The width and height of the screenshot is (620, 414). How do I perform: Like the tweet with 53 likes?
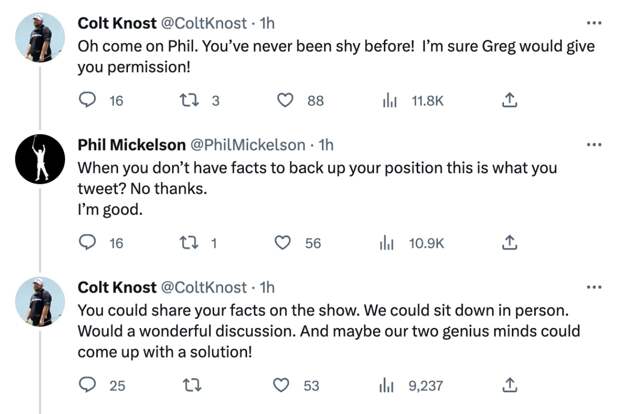pyautogui.click(x=281, y=385)
